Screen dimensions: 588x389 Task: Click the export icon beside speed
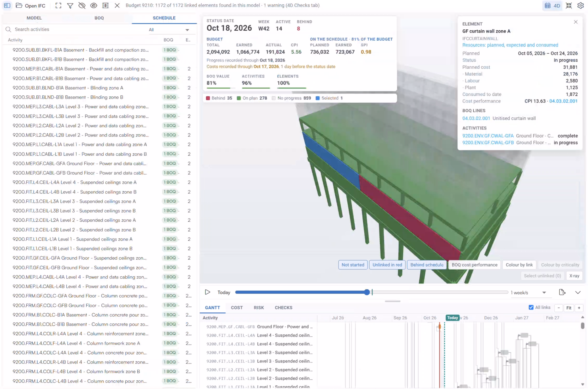coord(562,292)
